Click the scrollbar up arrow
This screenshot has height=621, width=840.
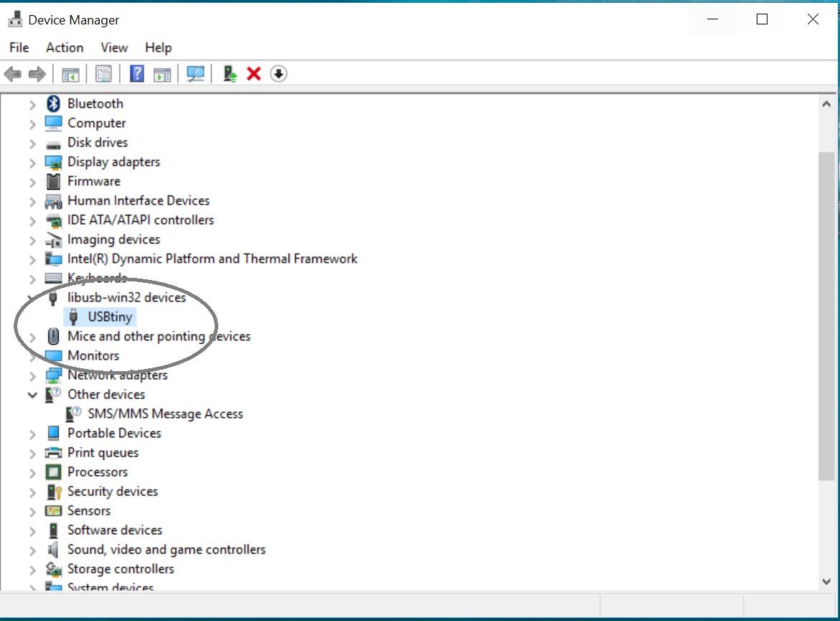click(826, 105)
